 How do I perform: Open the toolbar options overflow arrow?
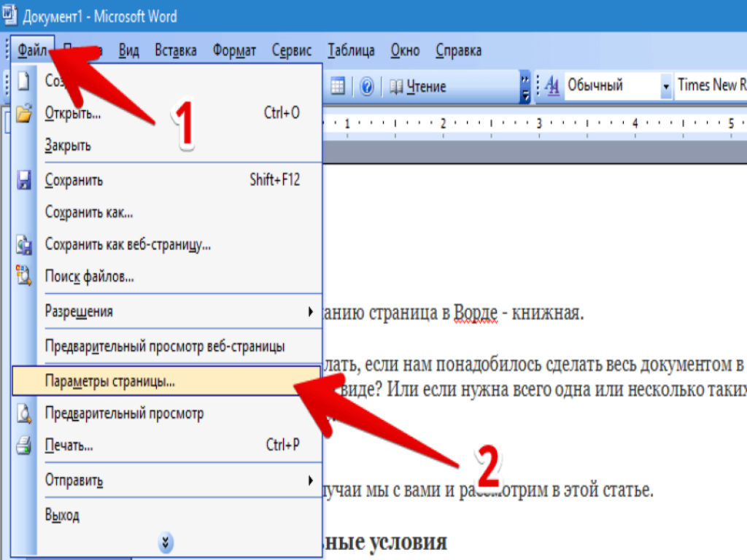pyautogui.click(x=525, y=87)
